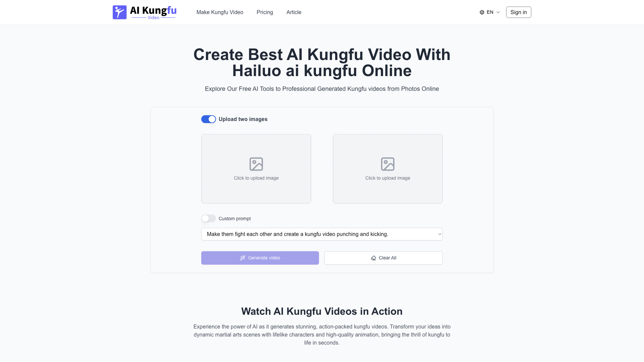Click the custom prompt toggle switch icon
The width and height of the screenshot is (644, 362).
[x=208, y=218]
